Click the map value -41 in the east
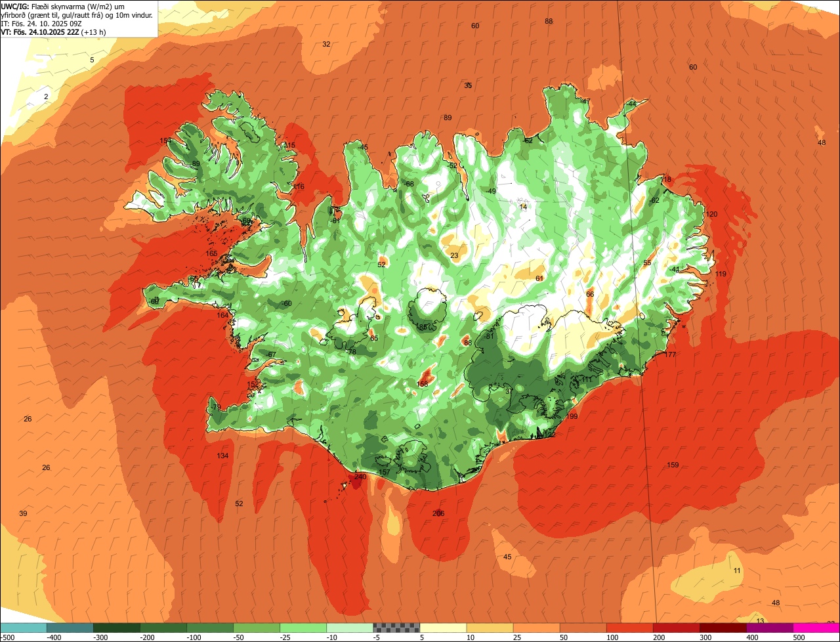The height and width of the screenshot is (642, 840). click(674, 269)
